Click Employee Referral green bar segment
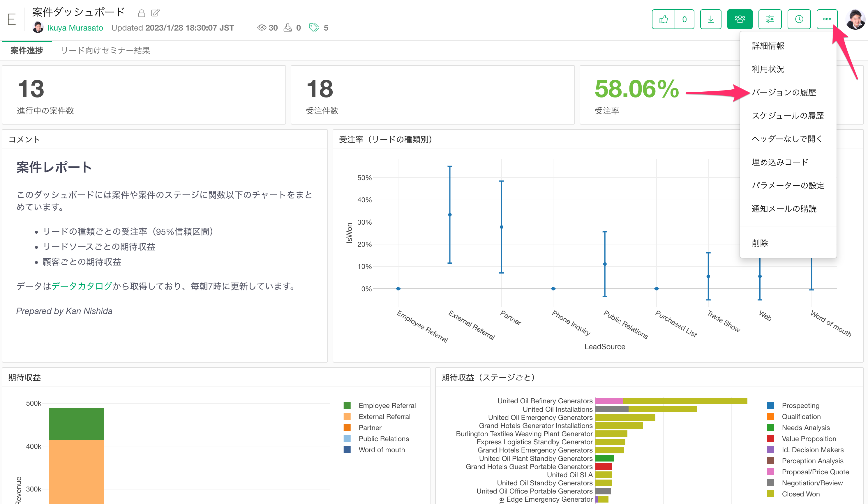The height and width of the screenshot is (504, 868). pos(76,424)
